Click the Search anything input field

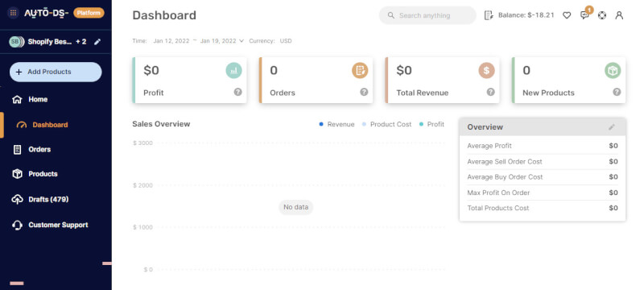(x=427, y=15)
